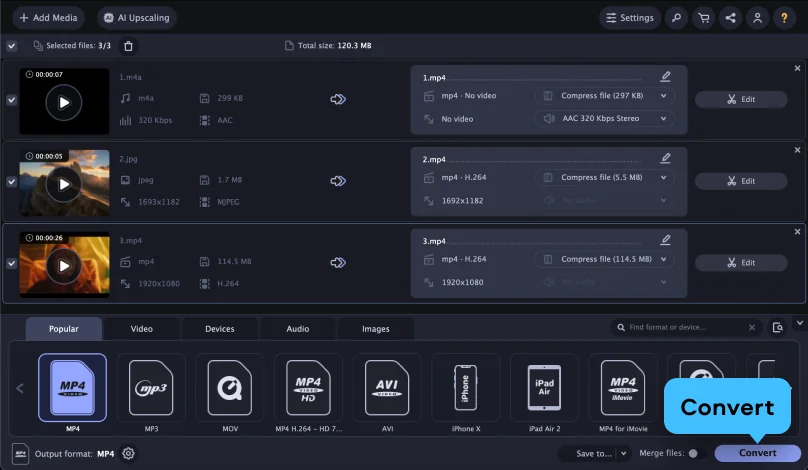This screenshot has height=470, width=808.
Task: Click the Add Media button
Action: [48, 18]
